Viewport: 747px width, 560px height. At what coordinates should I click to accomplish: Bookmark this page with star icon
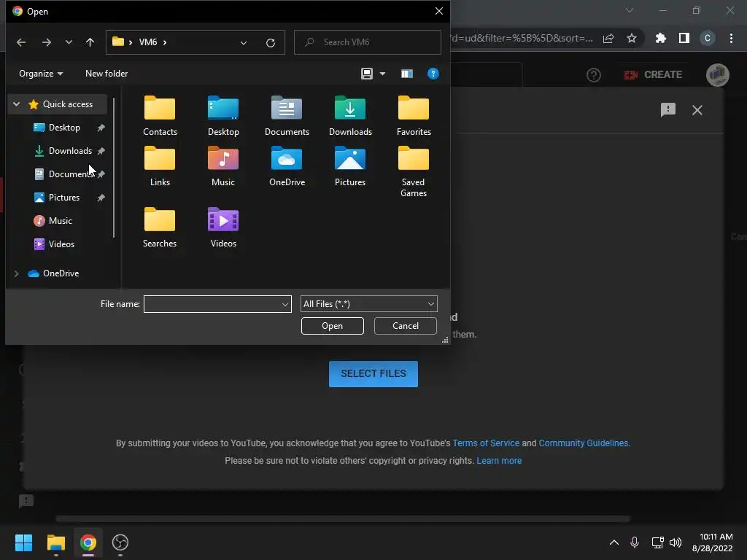click(632, 38)
